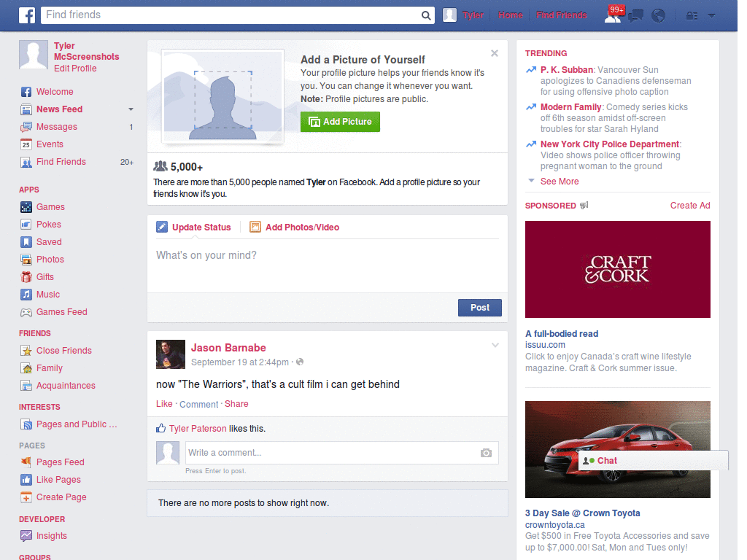Click Create Ad link

click(690, 205)
